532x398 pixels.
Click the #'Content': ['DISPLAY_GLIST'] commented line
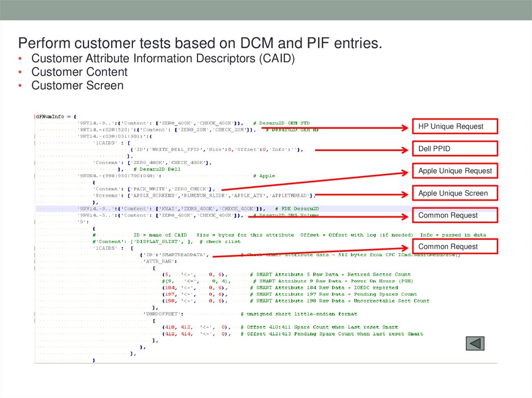coord(167,241)
